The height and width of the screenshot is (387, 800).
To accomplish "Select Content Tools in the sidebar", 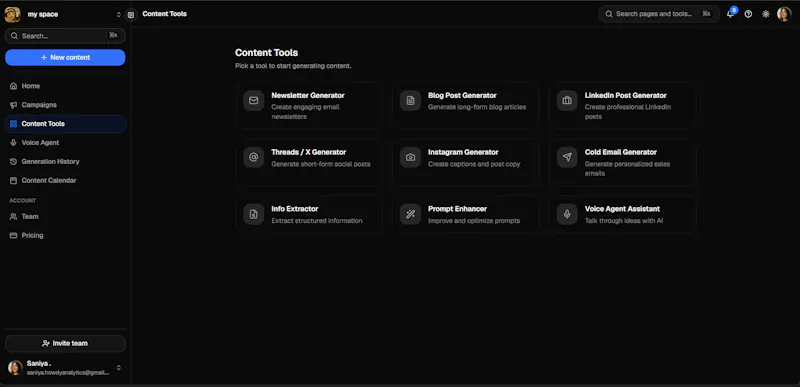I will click(x=65, y=124).
